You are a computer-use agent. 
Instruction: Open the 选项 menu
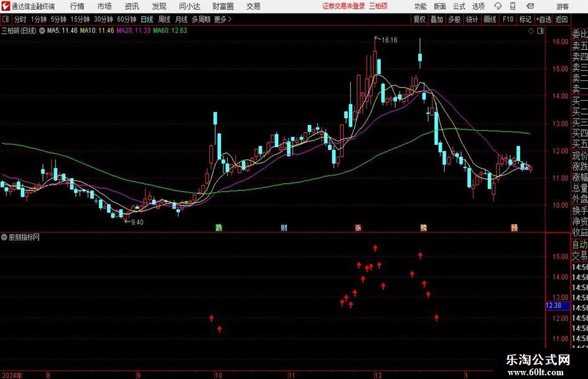click(x=478, y=6)
